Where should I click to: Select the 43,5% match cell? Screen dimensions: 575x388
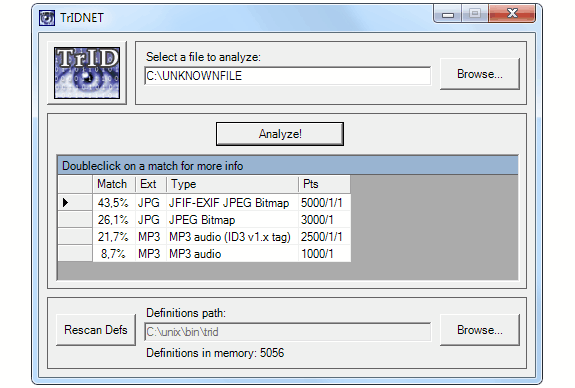pyautogui.click(x=114, y=202)
